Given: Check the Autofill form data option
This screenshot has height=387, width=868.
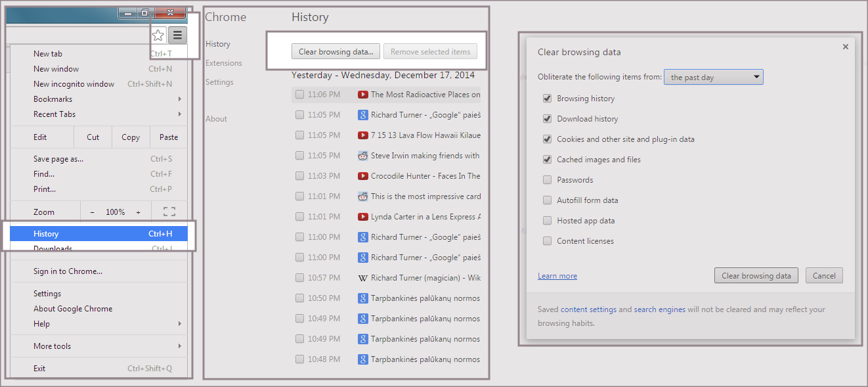Looking at the screenshot, I should click(547, 200).
